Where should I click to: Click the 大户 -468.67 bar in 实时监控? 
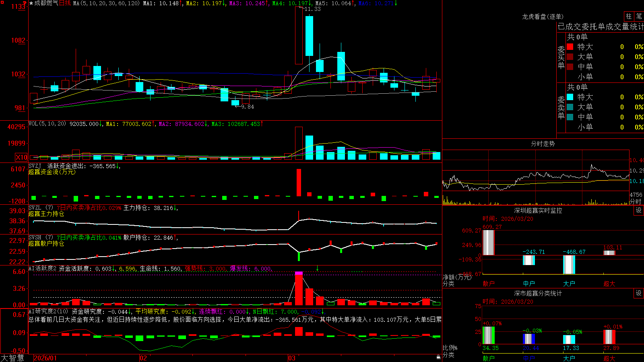569,265
